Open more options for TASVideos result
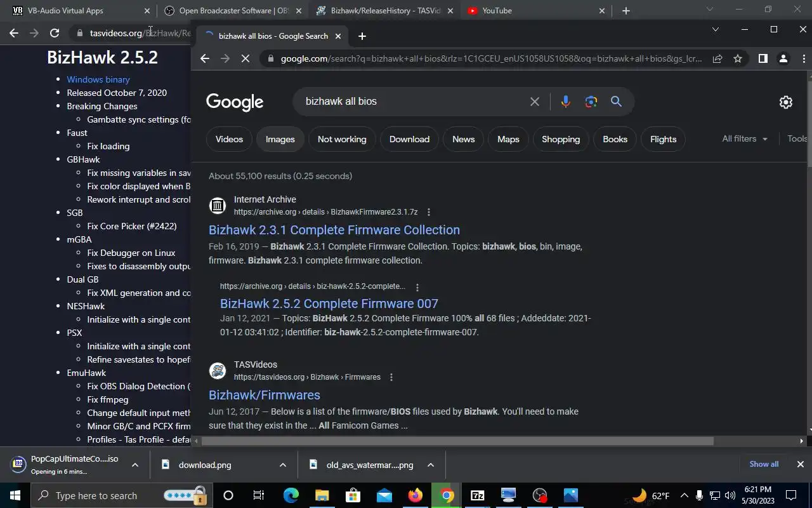Image resolution: width=812 pixels, height=508 pixels. tap(391, 377)
